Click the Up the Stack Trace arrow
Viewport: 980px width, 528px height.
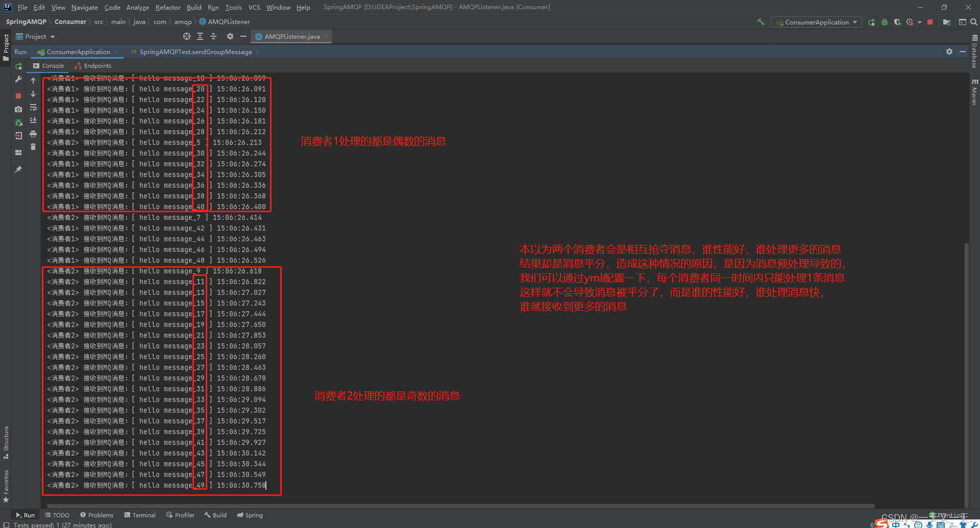tap(33, 81)
